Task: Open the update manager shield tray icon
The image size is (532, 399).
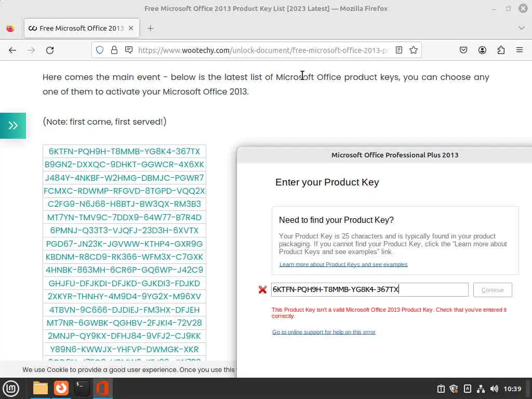Action: (x=454, y=389)
